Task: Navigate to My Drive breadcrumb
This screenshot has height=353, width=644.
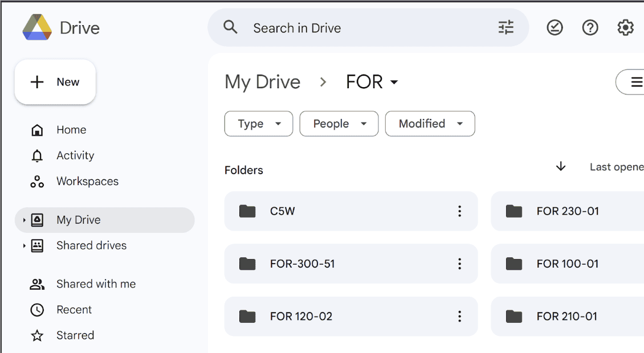Action: (x=262, y=82)
